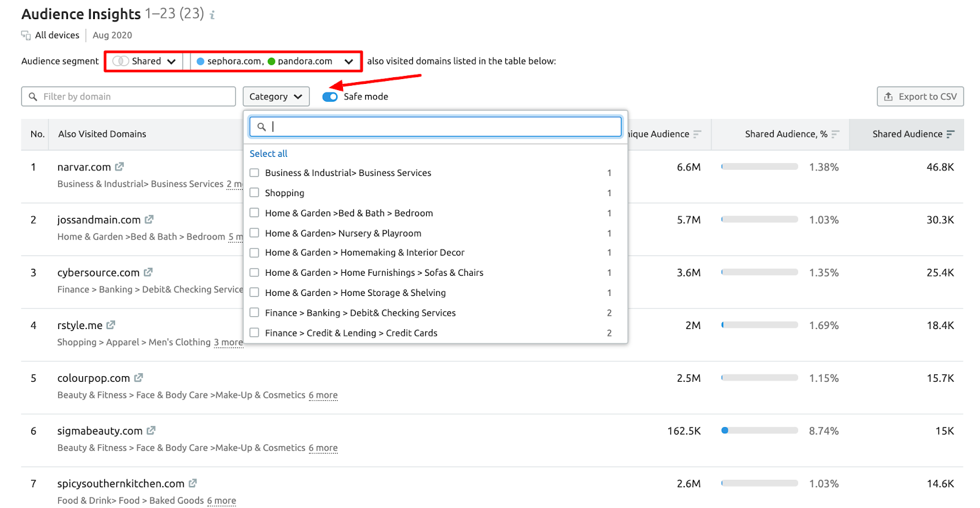980x508 pixels.
Task: Click Select all in category list
Action: pyautogui.click(x=268, y=154)
